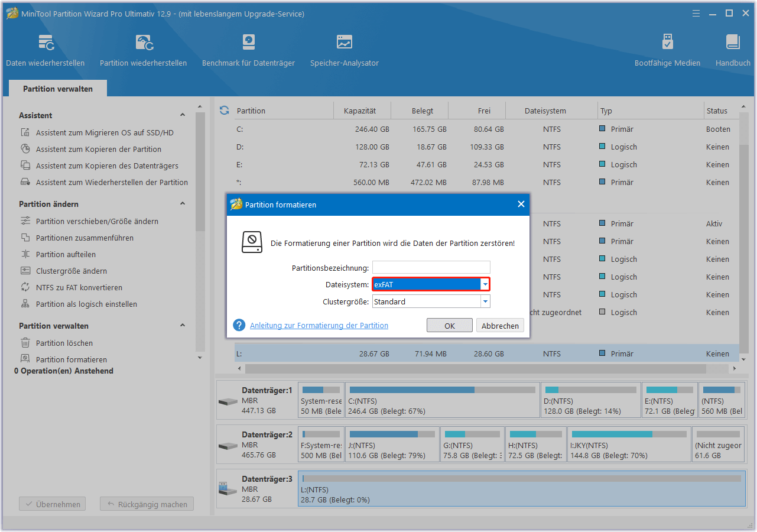Screen dimensions: 757x532
Task: Open the Handbuch
Action: pyautogui.click(x=733, y=51)
